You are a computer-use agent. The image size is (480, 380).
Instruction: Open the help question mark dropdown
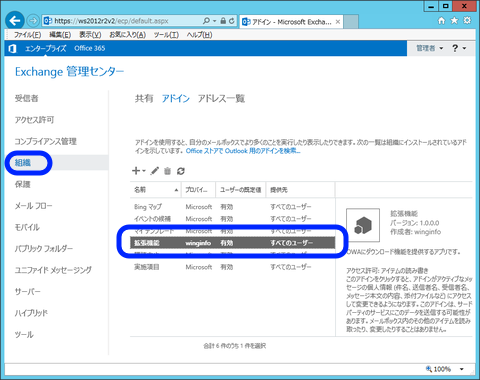point(459,48)
